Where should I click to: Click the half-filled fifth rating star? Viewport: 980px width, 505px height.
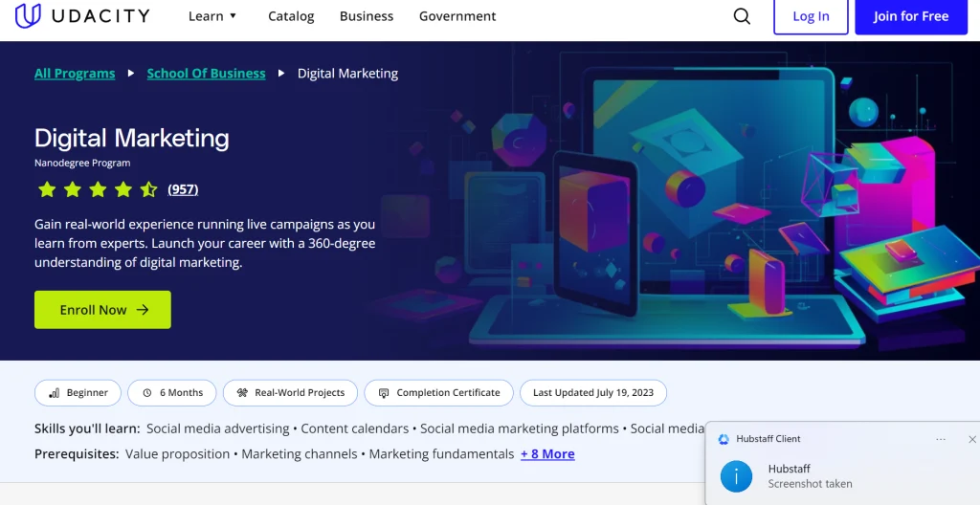[148, 188]
